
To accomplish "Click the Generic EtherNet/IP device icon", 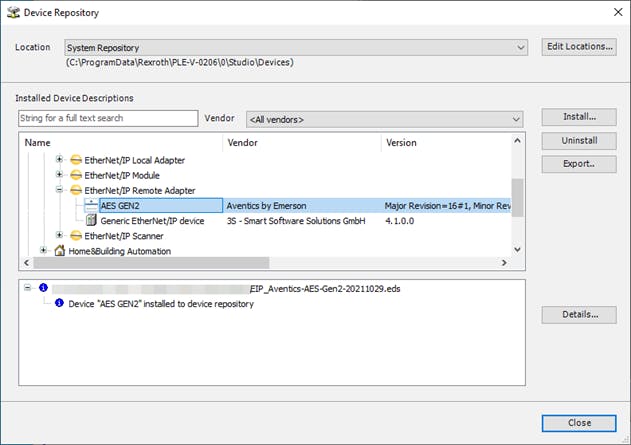I will tap(92, 220).
